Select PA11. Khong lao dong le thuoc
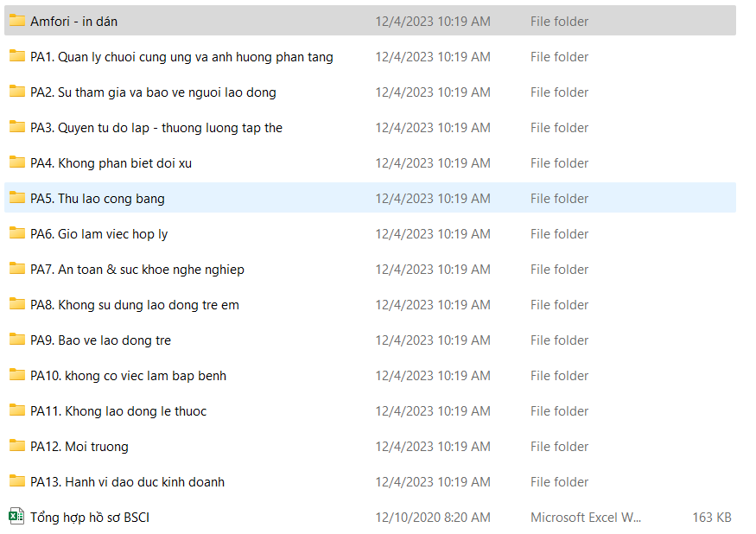Image resolution: width=756 pixels, height=534 pixels. 118,411
